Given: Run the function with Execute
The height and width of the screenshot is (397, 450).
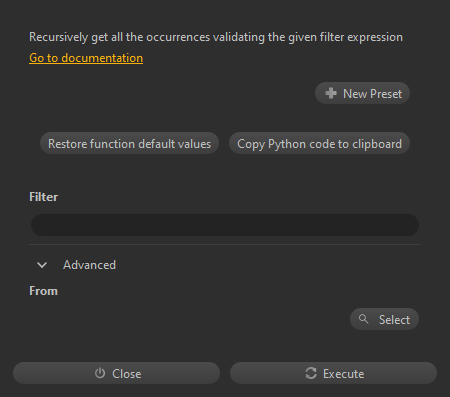Looking at the screenshot, I should (x=333, y=373).
